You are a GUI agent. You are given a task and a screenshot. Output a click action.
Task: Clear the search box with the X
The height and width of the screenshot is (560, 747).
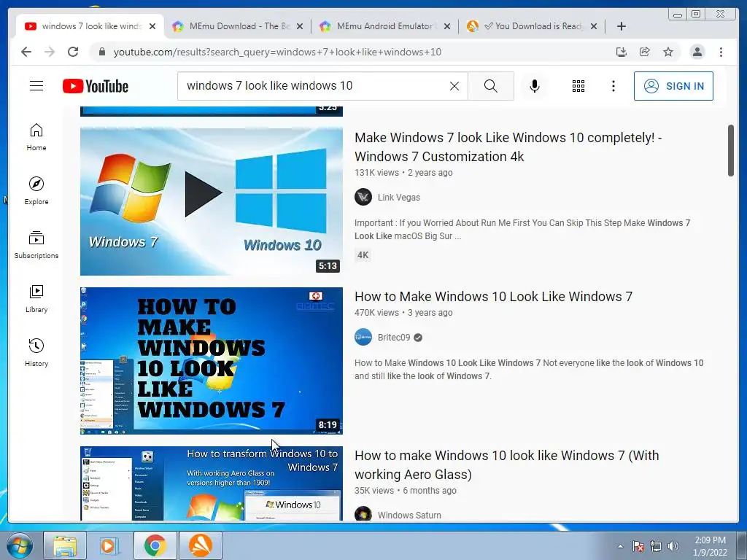pyautogui.click(x=454, y=86)
